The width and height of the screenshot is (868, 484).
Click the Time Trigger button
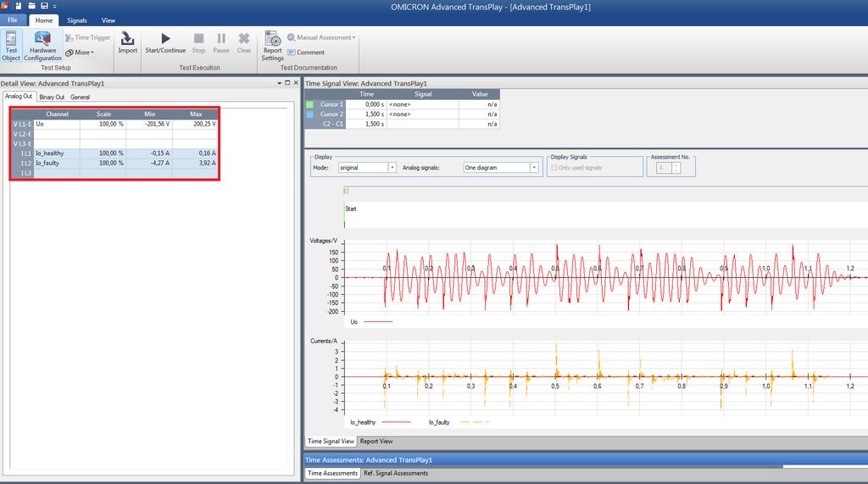click(87, 37)
